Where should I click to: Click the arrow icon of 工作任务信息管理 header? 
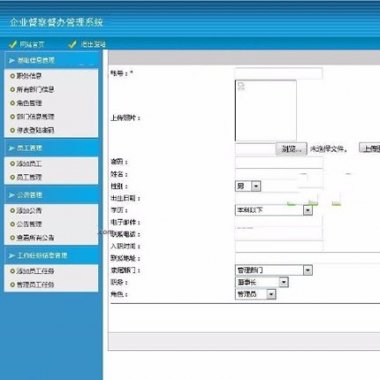click(12, 256)
